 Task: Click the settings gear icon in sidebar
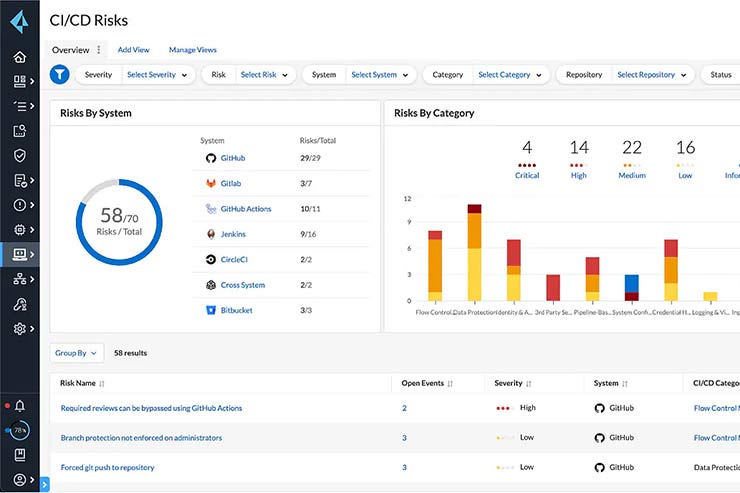click(19, 328)
